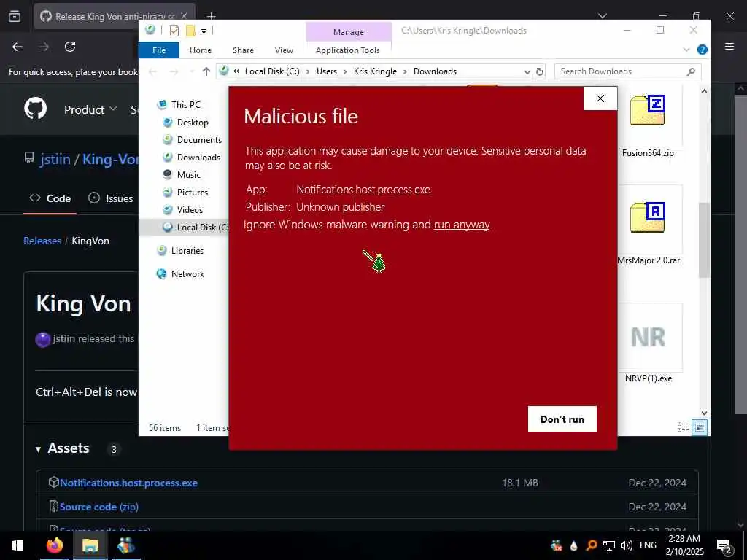
Task: Download Source code (zip) asset
Action: tap(99, 507)
